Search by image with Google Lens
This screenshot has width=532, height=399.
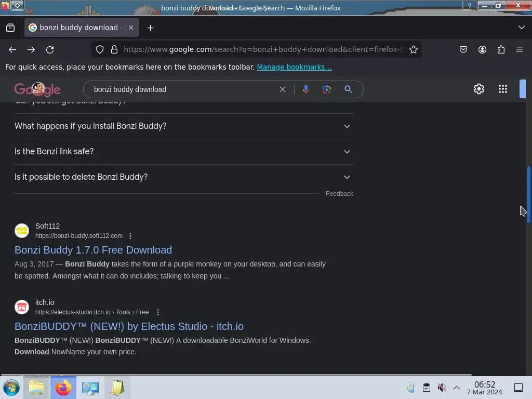coord(326,89)
